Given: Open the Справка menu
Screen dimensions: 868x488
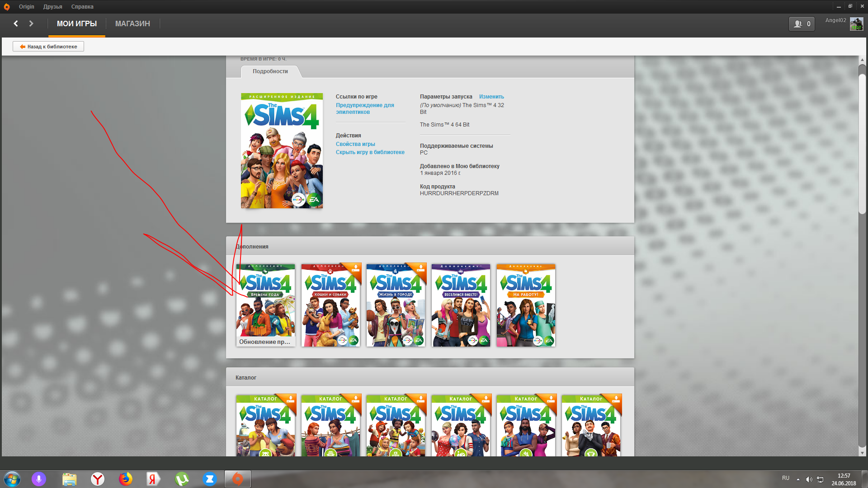Looking at the screenshot, I should tap(82, 7).
